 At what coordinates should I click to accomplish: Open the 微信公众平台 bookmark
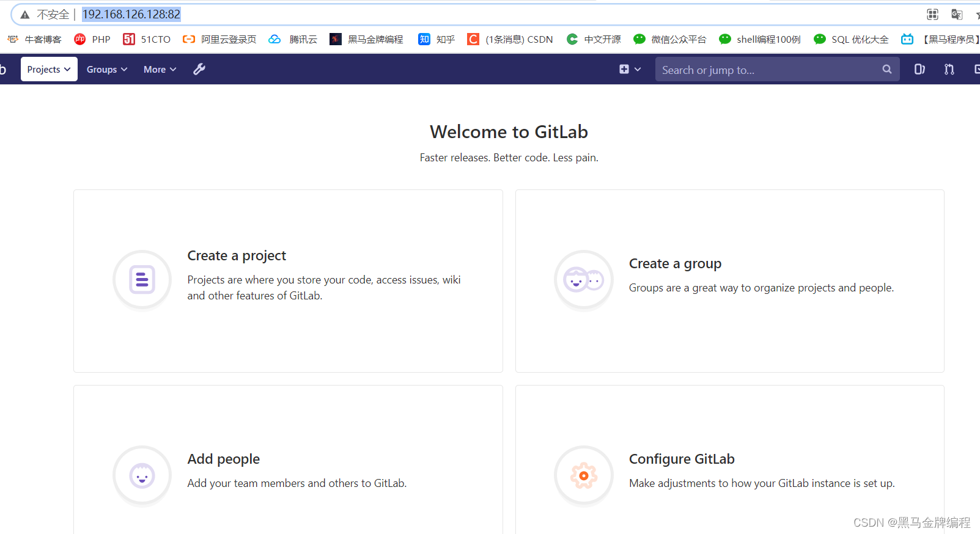point(669,39)
